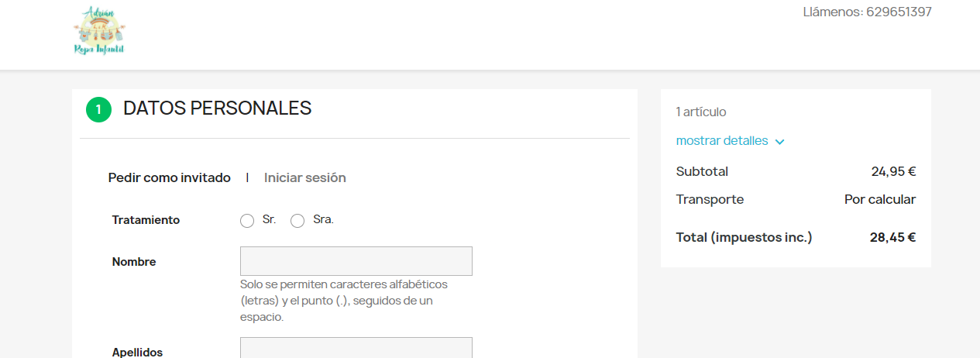The width and height of the screenshot is (980, 358).
Task: Switch to the Pedir como invitado tab
Action: pos(170,177)
